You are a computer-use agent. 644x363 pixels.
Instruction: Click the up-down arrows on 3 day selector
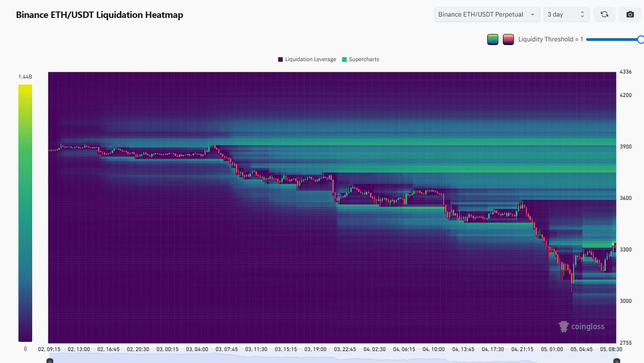point(582,14)
